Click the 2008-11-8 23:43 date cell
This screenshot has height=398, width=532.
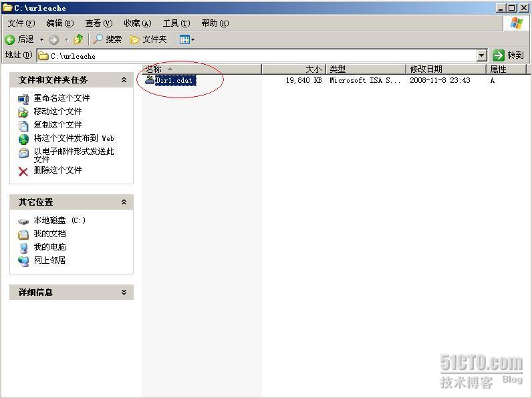tap(440, 80)
